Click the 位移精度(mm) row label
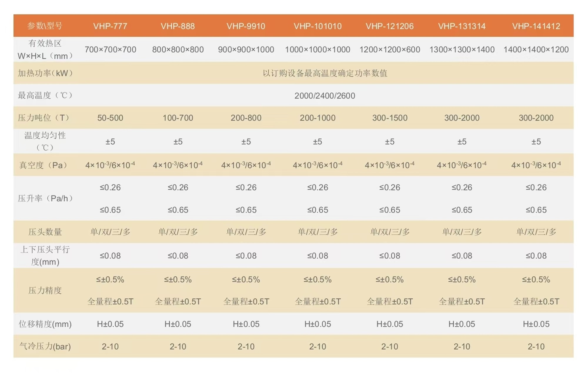The height and width of the screenshot is (376, 588). 45,324
